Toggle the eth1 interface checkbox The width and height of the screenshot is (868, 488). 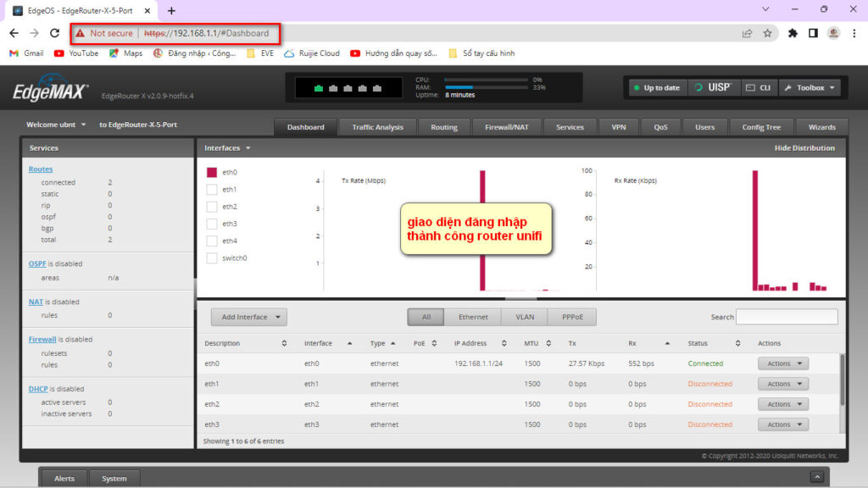point(212,190)
